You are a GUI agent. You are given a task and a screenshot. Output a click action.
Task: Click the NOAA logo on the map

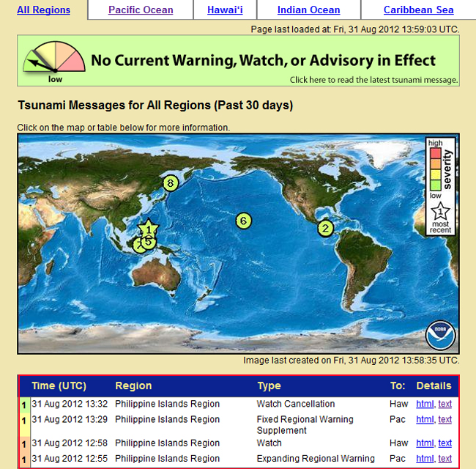tap(440, 335)
